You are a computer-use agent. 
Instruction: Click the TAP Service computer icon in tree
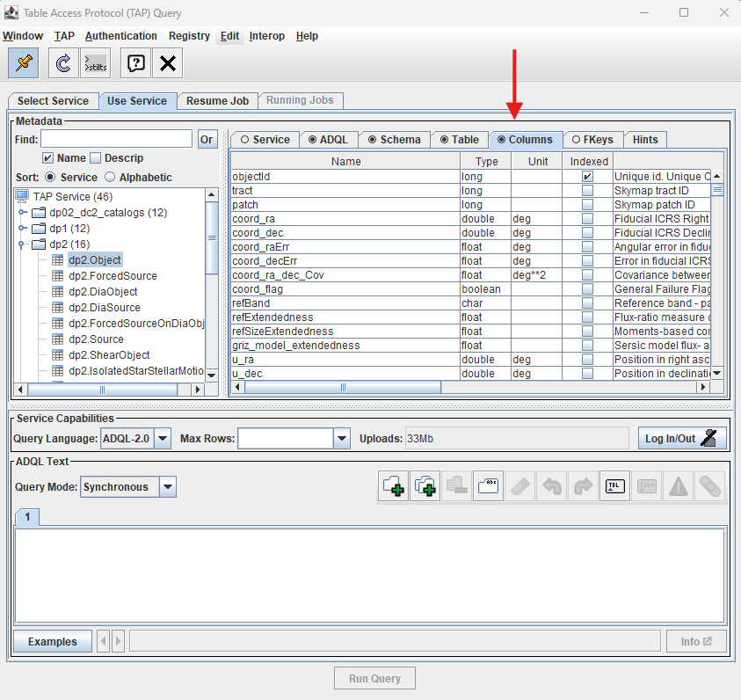[22, 196]
